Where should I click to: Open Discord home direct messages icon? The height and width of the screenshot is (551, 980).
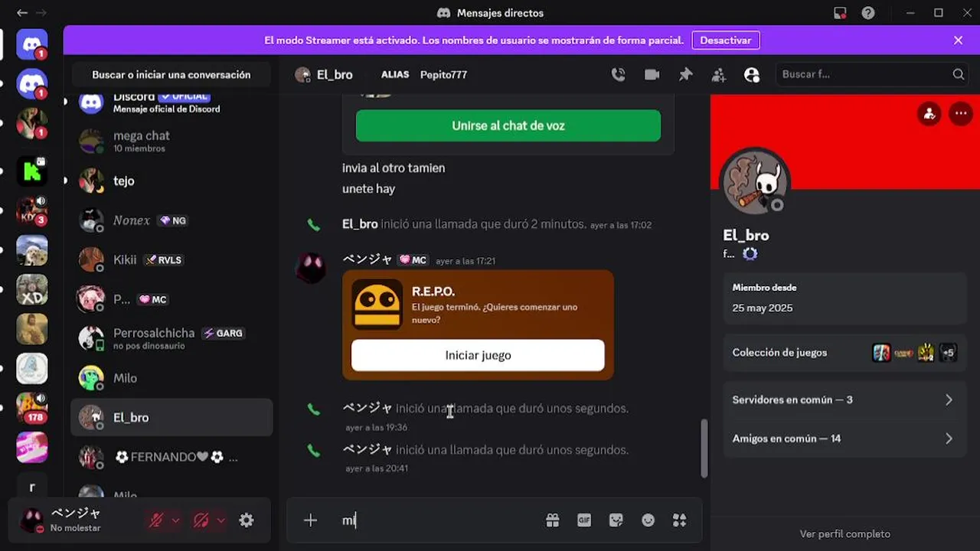(32, 44)
